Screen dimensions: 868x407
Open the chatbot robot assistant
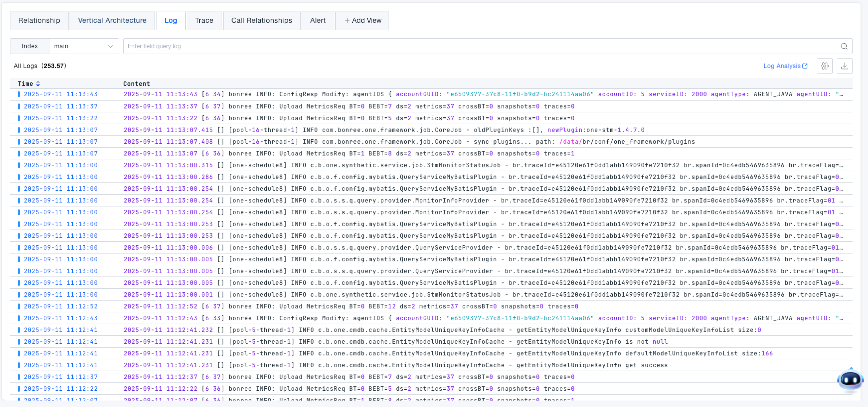[x=850, y=380]
